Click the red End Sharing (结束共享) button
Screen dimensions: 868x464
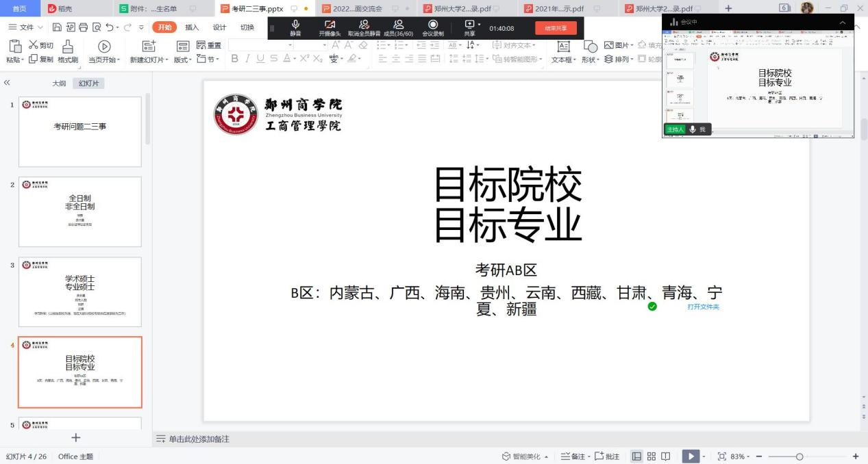(556, 28)
